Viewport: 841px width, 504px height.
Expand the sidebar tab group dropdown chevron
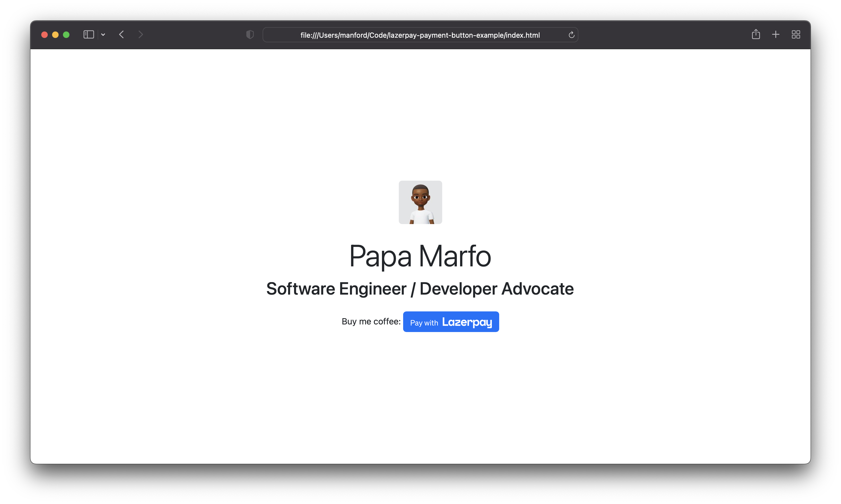[x=103, y=35]
